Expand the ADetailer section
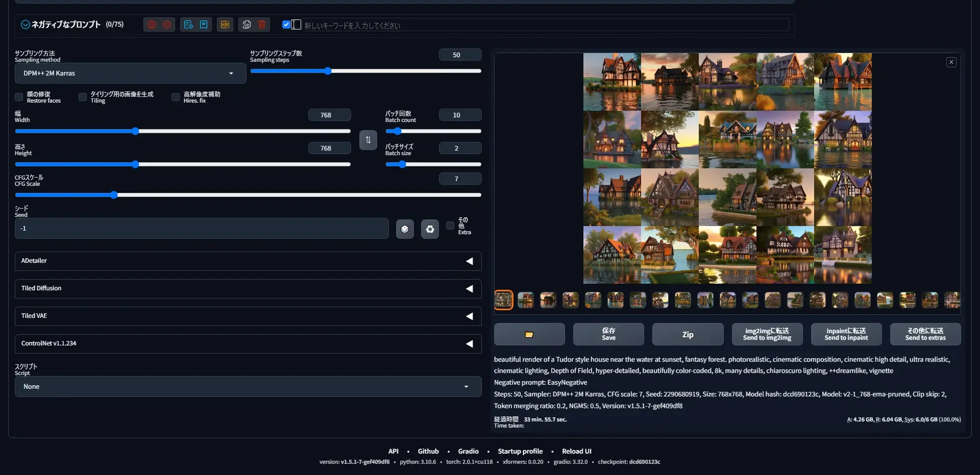The image size is (980, 475). coord(248,261)
